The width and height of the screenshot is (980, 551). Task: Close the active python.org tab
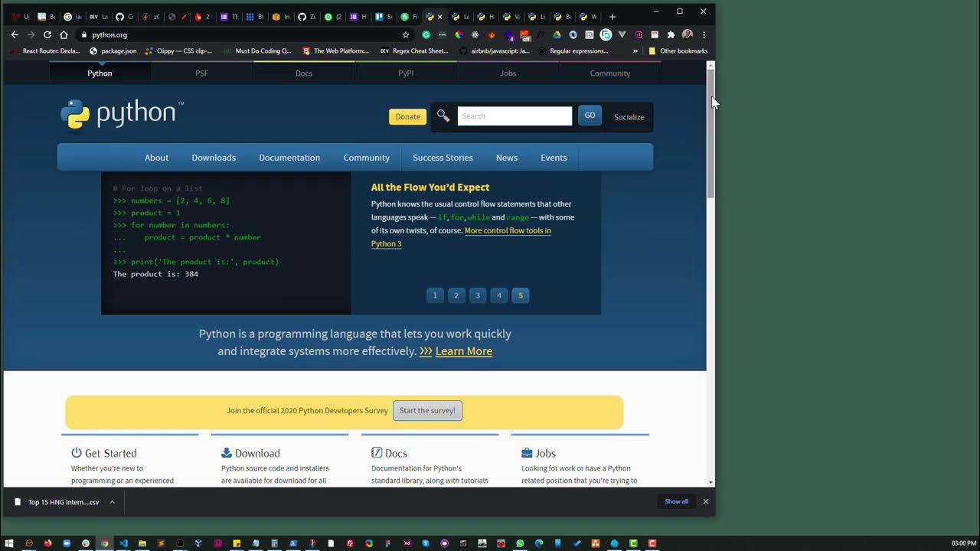[x=439, y=16]
